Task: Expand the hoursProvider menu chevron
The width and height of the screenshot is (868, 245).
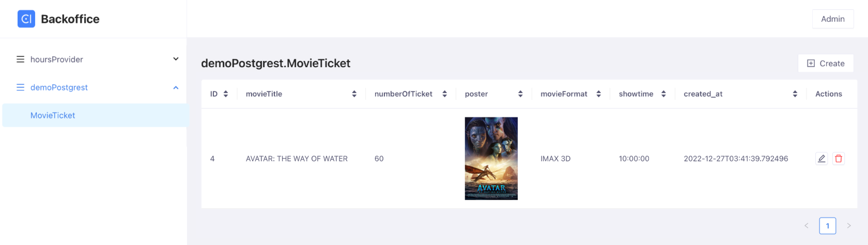Action: point(176,59)
